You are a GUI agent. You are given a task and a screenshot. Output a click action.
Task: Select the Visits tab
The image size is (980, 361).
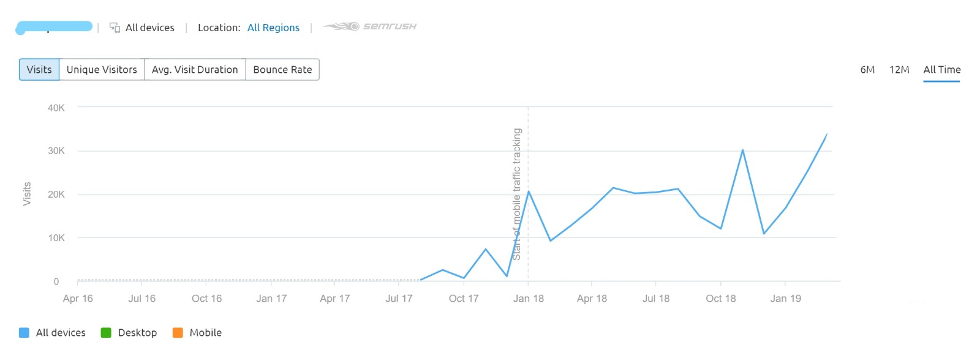pyautogui.click(x=39, y=70)
